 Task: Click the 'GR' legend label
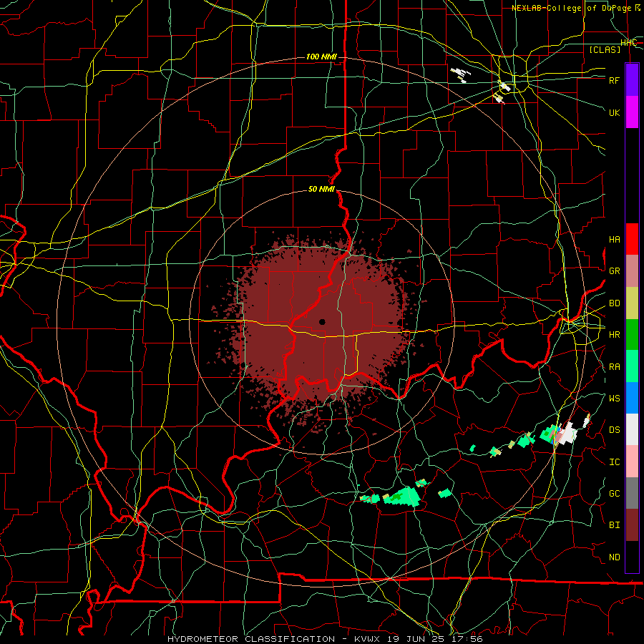[614, 271]
